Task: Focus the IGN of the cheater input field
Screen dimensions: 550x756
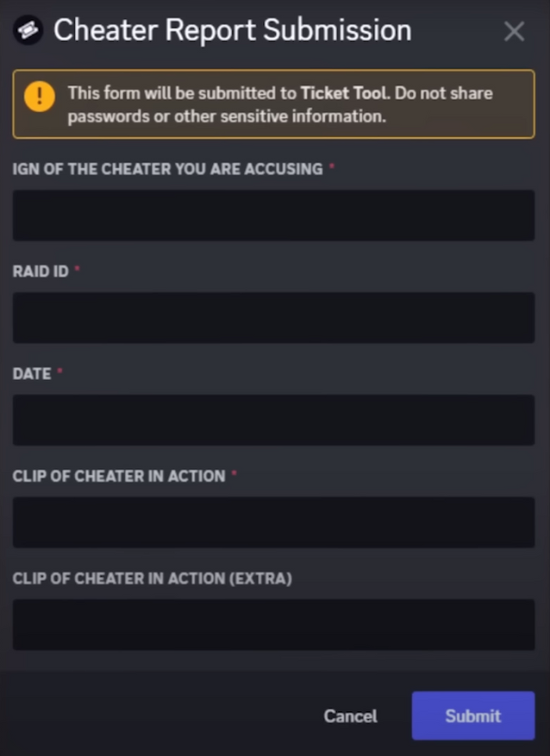Action: point(273,216)
